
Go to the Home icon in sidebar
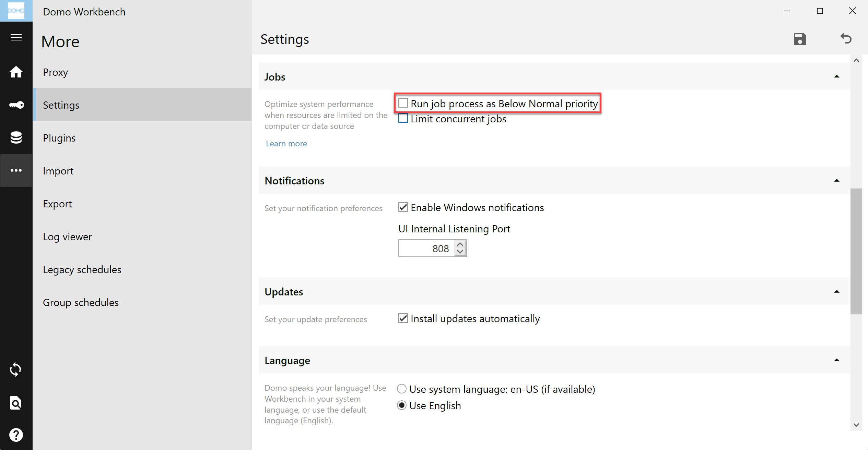point(16,72)
